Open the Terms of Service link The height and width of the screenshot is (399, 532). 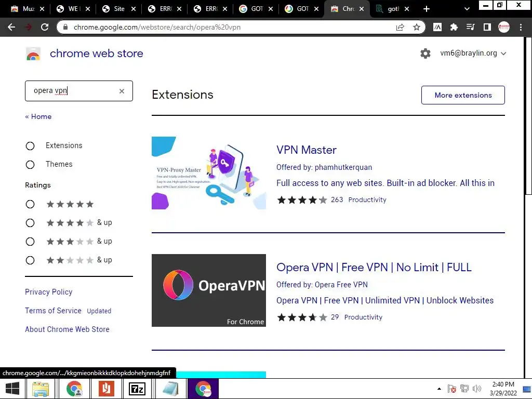click(x=53, y=311)
